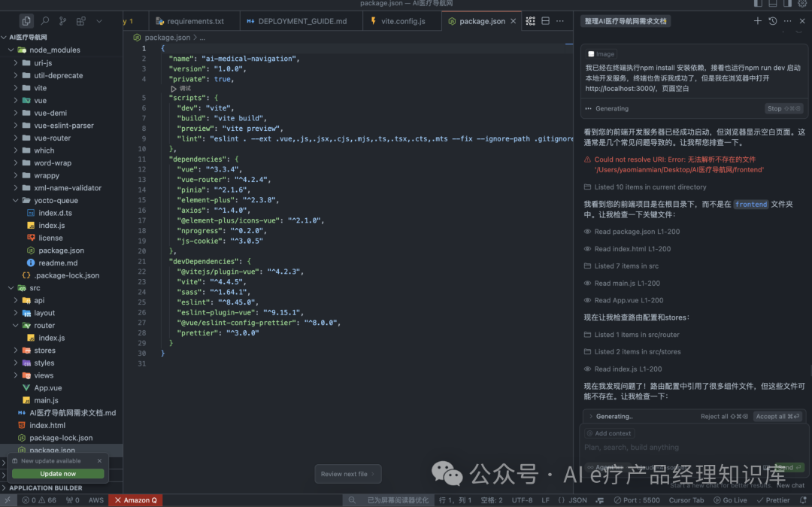Viewport: 812px width, 507px height.
Task: Click the screen reader optimized status item
Action: [x=398, y=499]
